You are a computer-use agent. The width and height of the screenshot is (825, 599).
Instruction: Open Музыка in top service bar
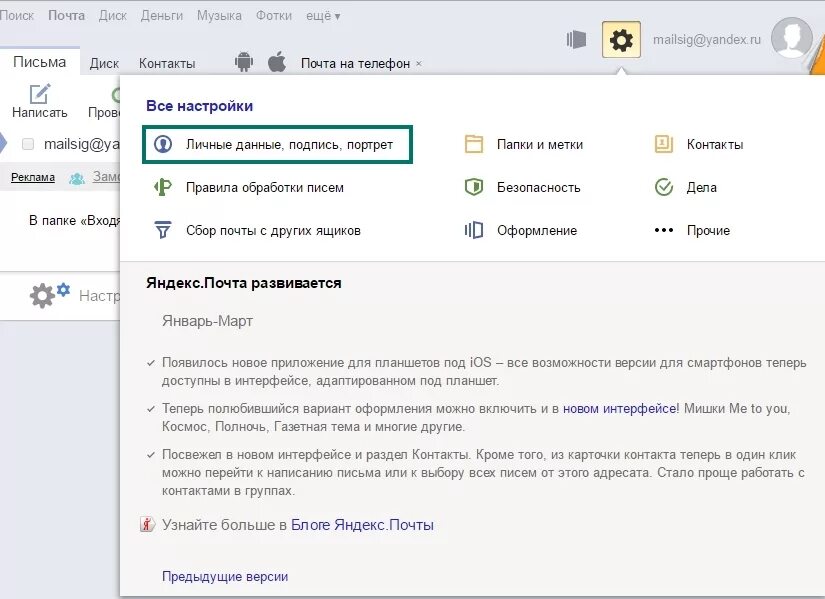219,16
